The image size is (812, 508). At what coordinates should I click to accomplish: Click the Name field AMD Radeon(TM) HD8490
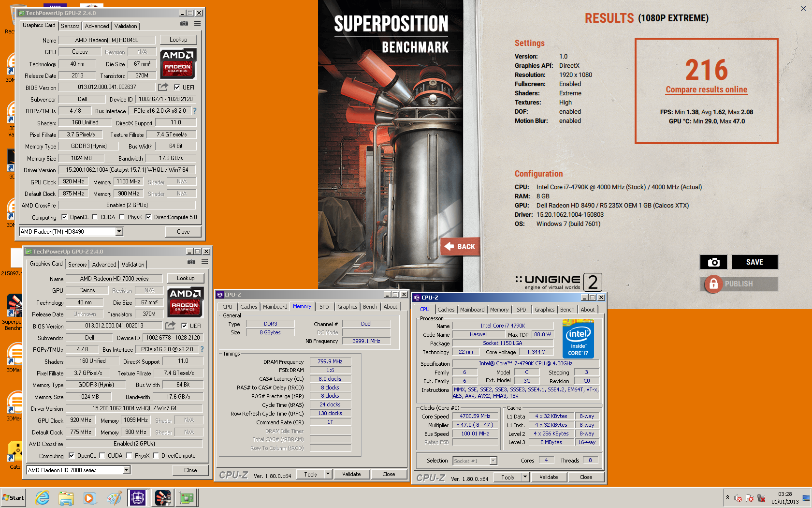coord(107,40)
